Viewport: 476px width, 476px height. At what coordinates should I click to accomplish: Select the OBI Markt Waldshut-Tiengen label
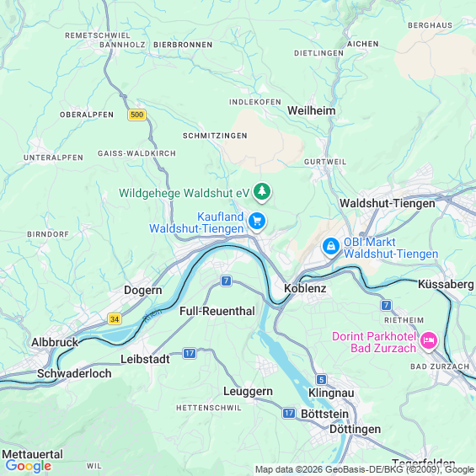[x=391, y=248]
